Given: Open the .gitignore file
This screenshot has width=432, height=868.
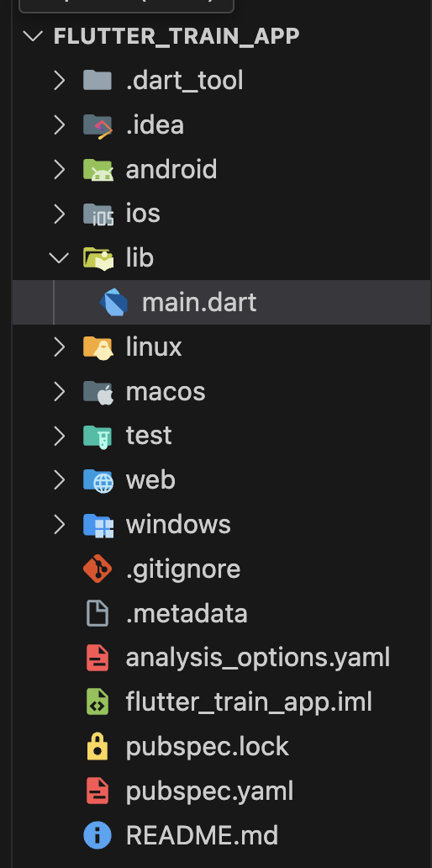Looking at the screenshot, I should click(183, 569).
